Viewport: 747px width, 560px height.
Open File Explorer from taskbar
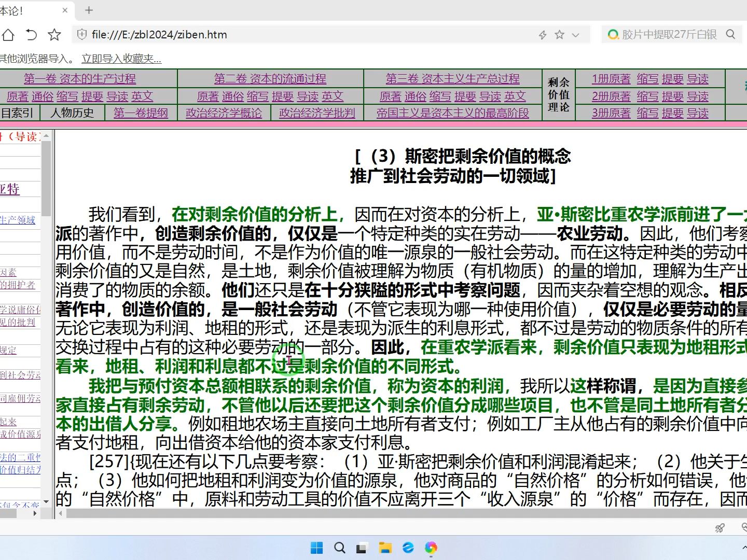point(385,548)
